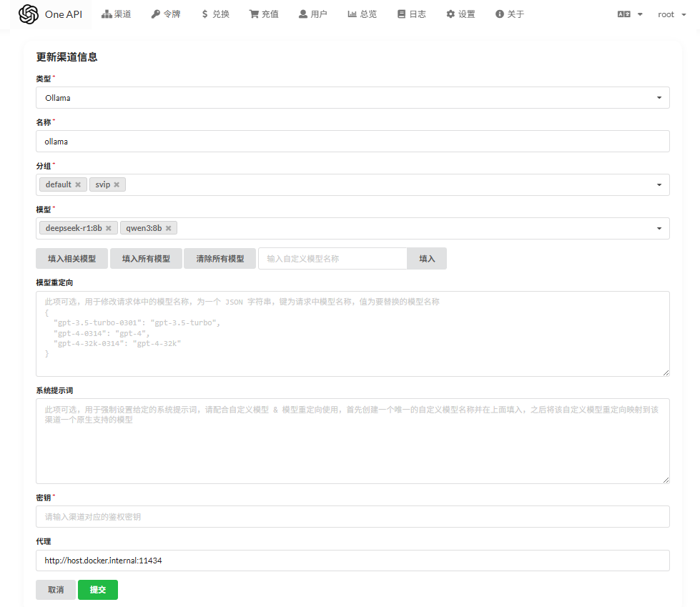Go to the 兑换 redemption page
This screenshot has width=700, height=607.
coord(215,14)
